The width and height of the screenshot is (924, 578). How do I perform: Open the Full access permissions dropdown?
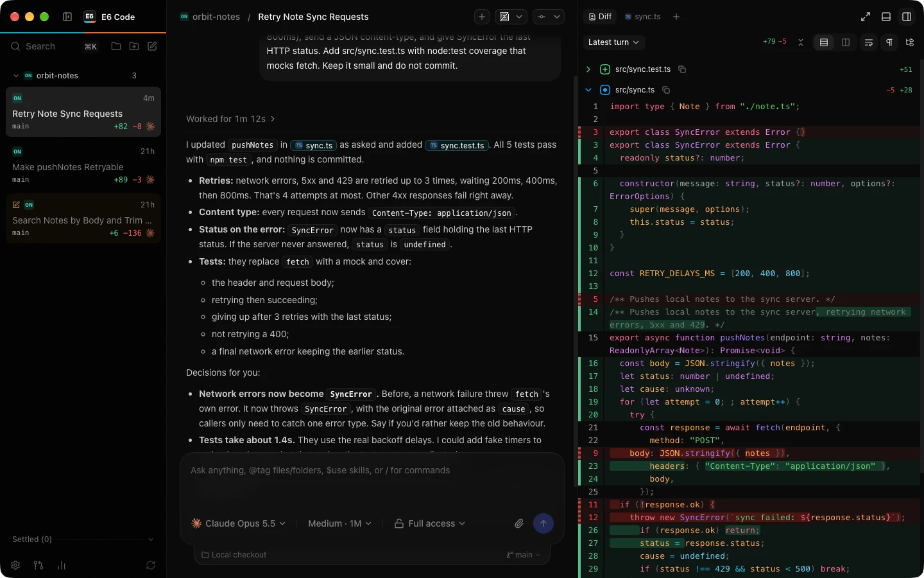430,523
